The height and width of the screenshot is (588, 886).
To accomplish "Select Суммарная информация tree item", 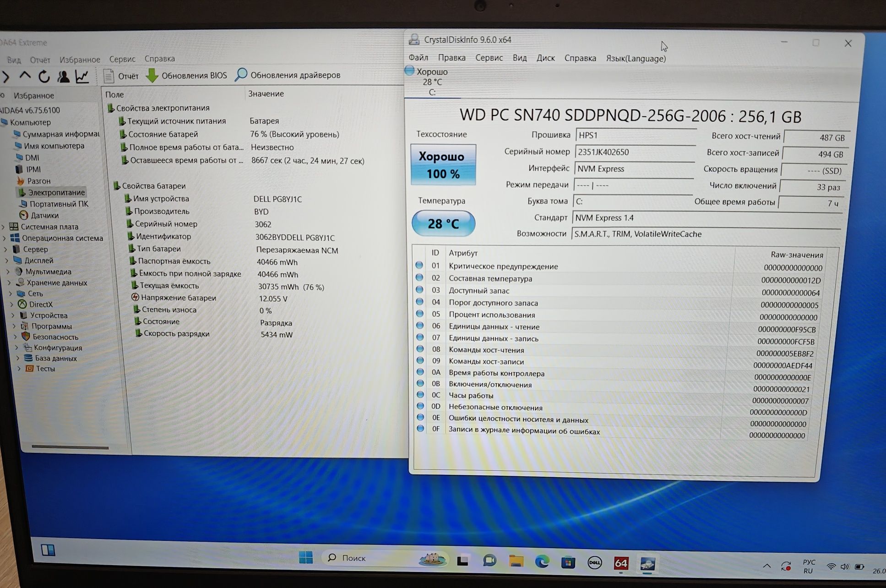I will click(x=56, y=134).
